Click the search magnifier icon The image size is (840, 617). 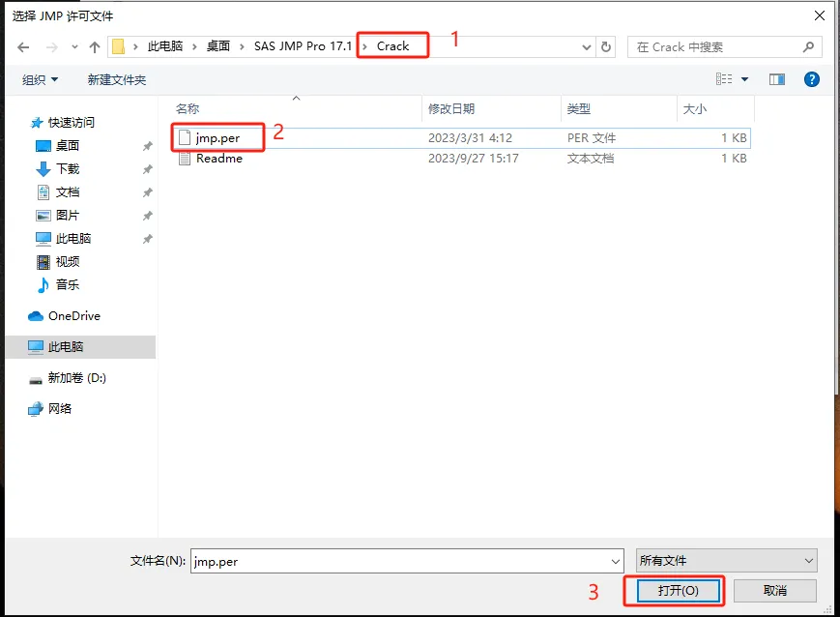808,47
